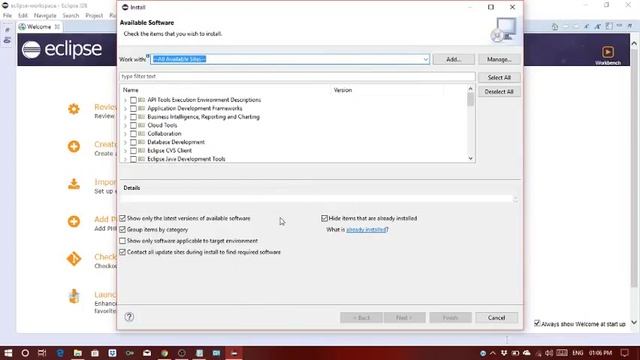Expand Business Intelligence, Reporting and Charting
The height and width of the screenshot is (360, 640).
click(125, 117)
